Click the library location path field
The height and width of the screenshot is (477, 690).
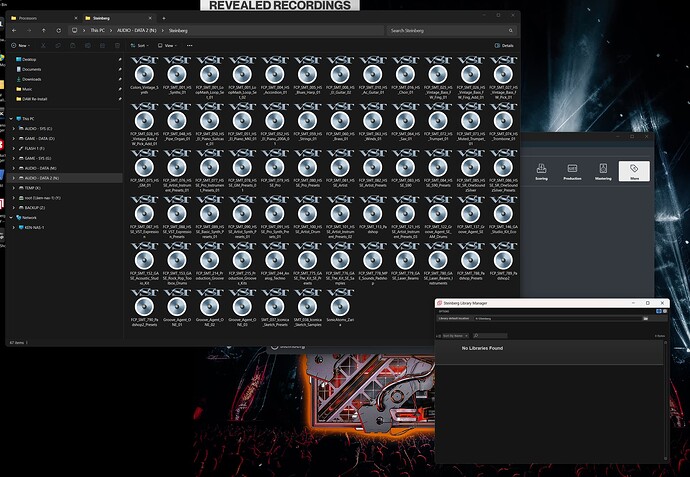coord(558,318)
